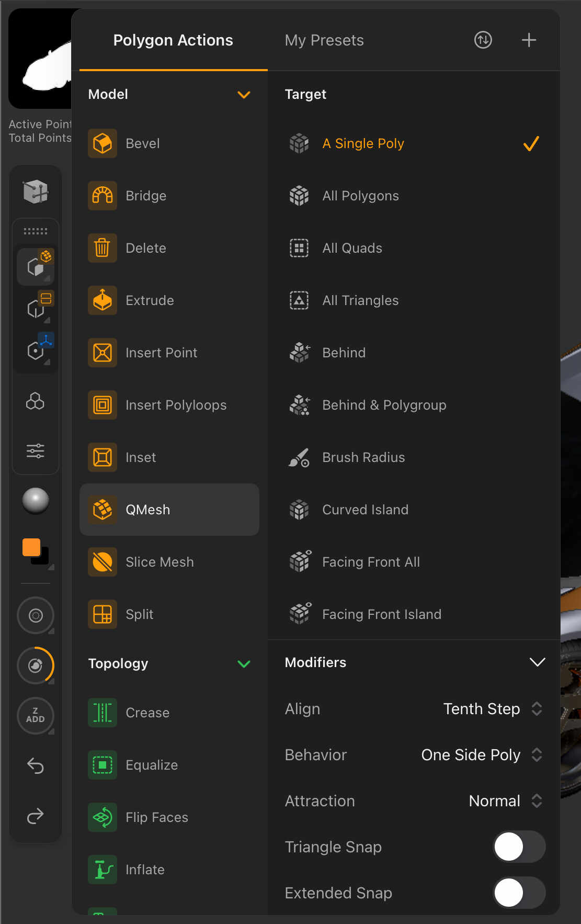Open the Crease topology action
This screenshot has width=581, height=924.
tap(147, 712)
